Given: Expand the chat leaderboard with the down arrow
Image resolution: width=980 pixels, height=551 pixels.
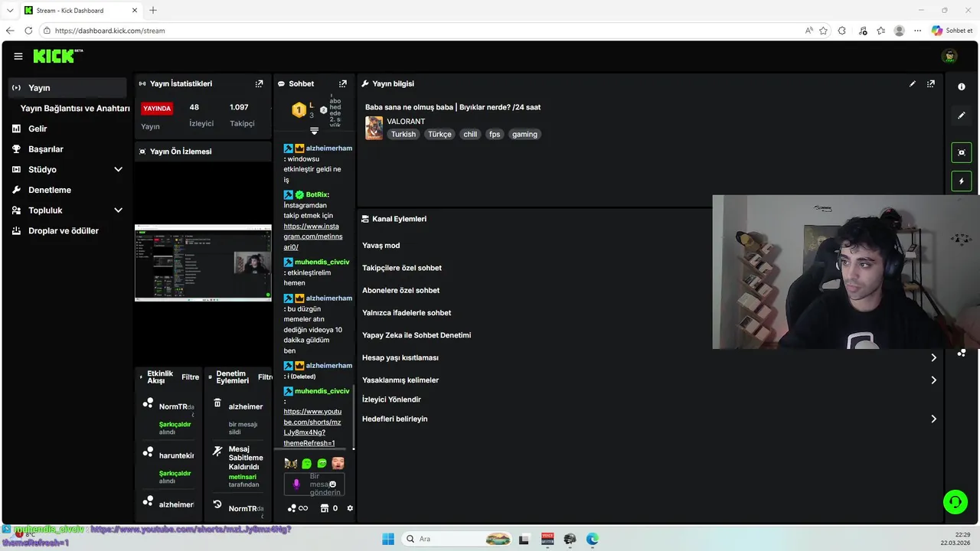Looking at the screenshot, I should tap(314, 132).
